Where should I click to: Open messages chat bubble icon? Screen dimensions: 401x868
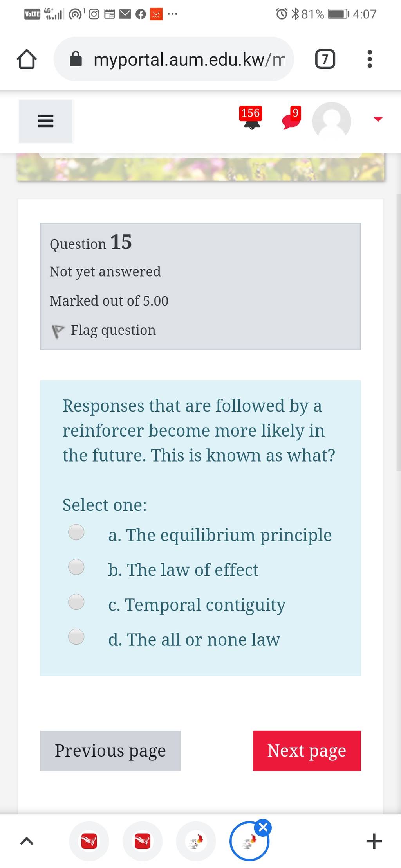[291, 118]
